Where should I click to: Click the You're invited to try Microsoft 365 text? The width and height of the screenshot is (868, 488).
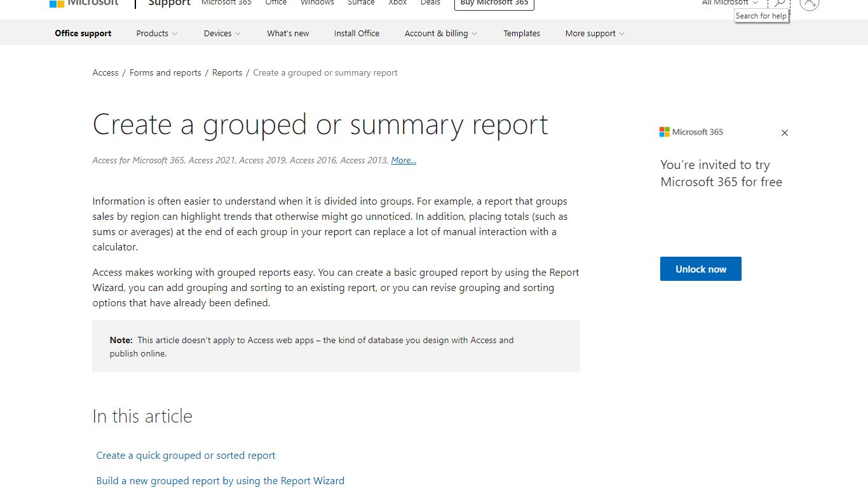click(x=721, y=173)
